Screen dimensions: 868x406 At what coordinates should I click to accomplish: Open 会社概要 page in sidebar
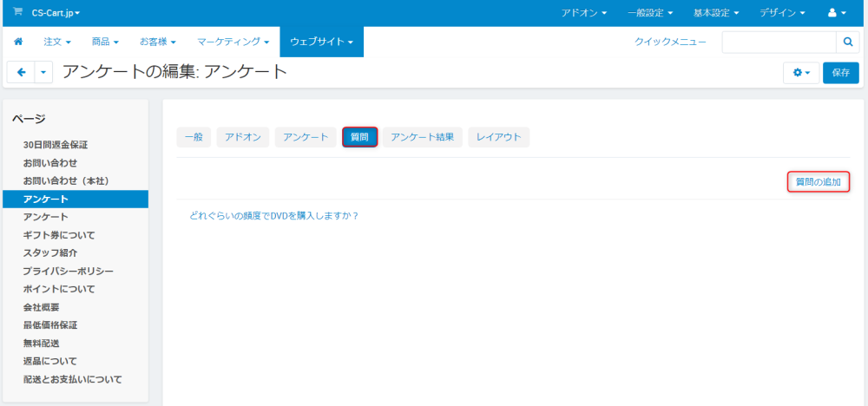click(41, 307)
